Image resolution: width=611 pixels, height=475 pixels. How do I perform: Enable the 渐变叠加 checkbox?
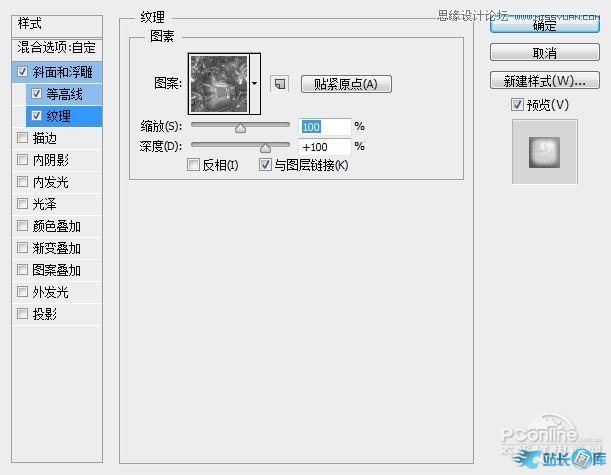click(23, 247)
